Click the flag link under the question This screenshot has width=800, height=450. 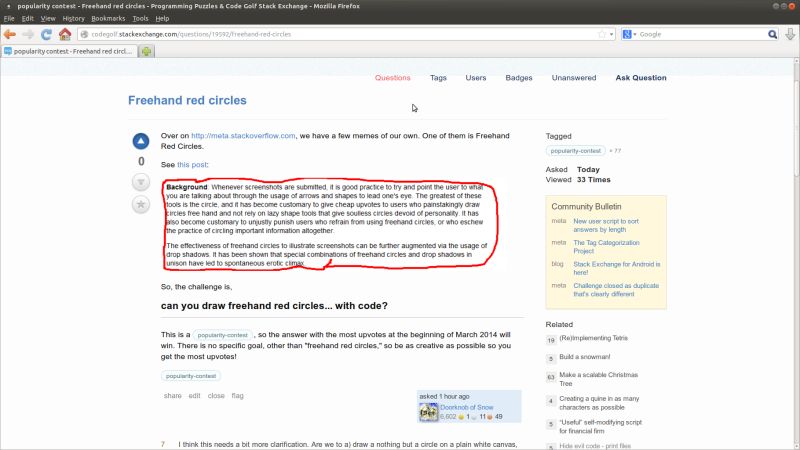[237, 395]
